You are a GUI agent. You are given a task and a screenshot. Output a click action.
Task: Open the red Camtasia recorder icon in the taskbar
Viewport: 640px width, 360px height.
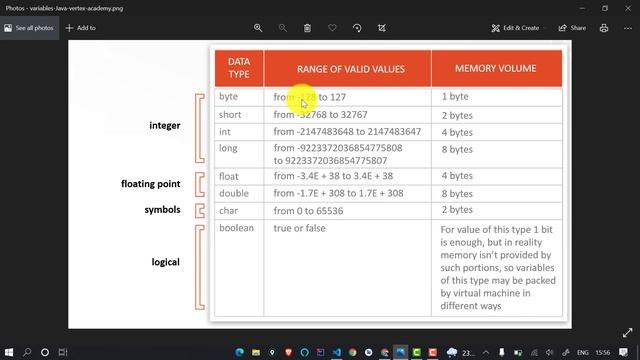point(433,352)
